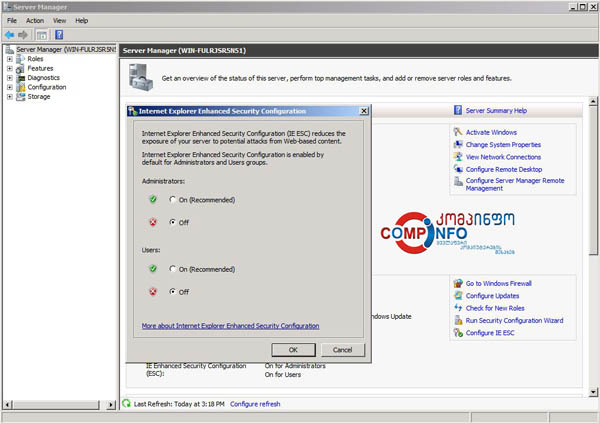Open More about Internet Explorer Enhanced Security link
The height and width of the screenshot is (424, 600).
[230, 326]
